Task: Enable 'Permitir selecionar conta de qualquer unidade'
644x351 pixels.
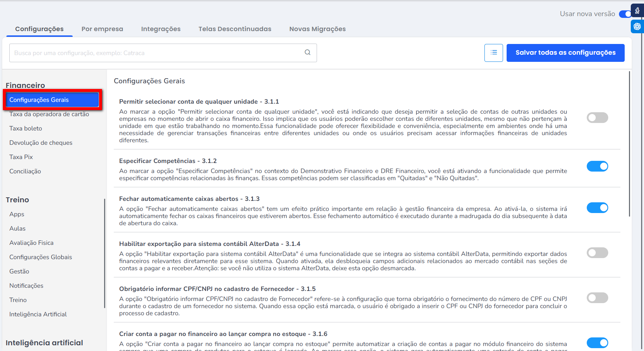Action: tap(597, 118)
